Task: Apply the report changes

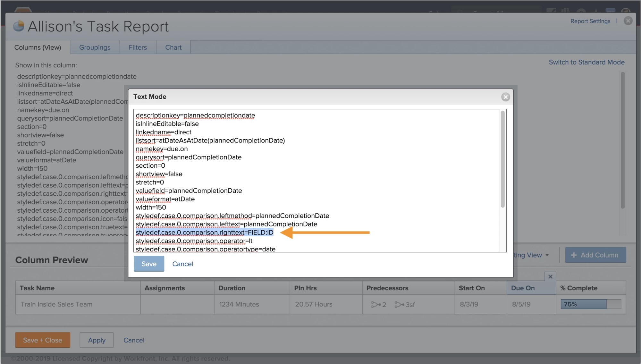Action: click(x=97, y=340)
